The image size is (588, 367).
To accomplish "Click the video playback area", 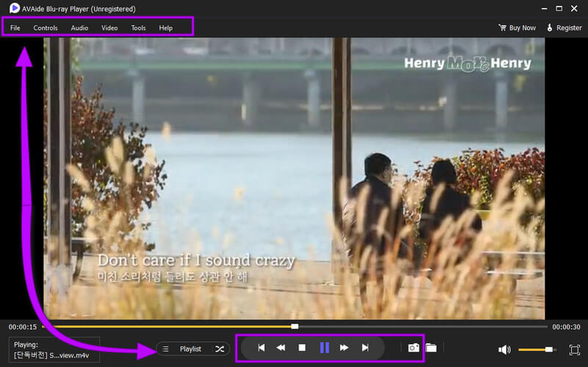I will tap(294, 178).
